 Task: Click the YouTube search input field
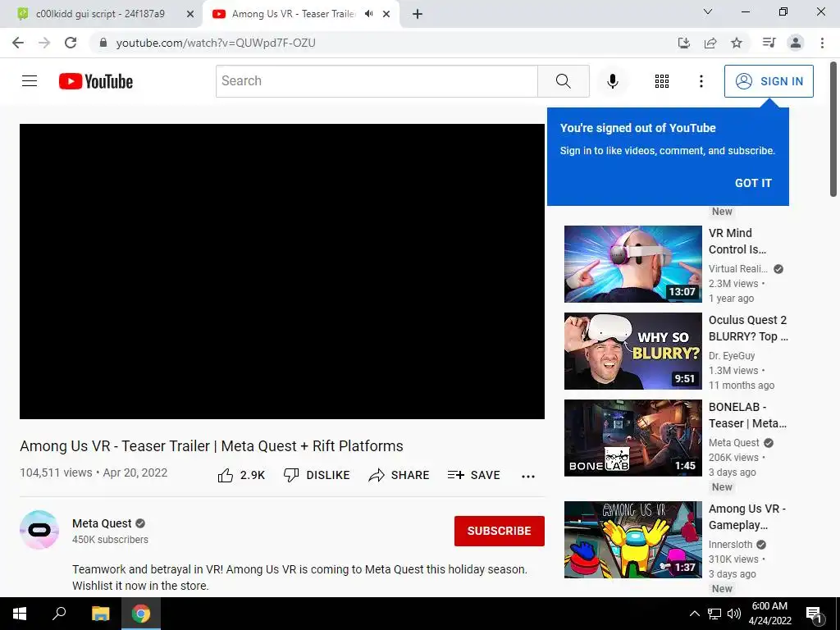pyautogui.click(x=377, y=81)
